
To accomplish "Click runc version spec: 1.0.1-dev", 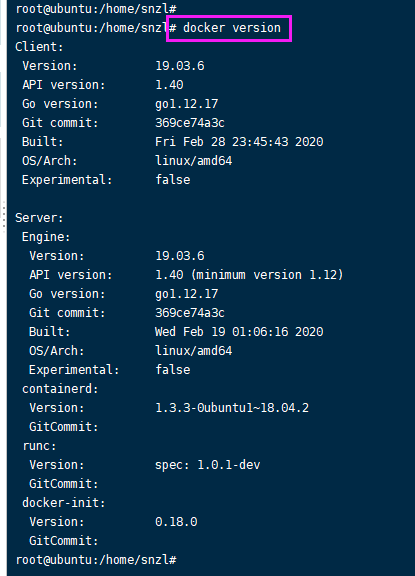I will point(208,465).
